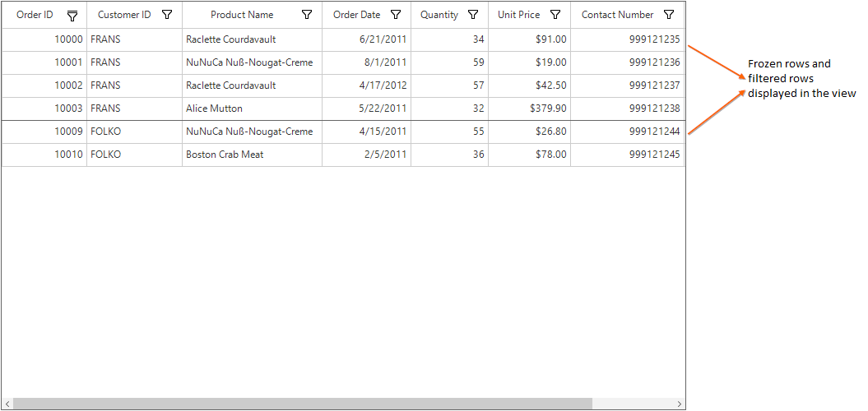Viewport: 868px width, 411px height.
Task: Select contact number 999121238
Action: (x=628, y=109)
